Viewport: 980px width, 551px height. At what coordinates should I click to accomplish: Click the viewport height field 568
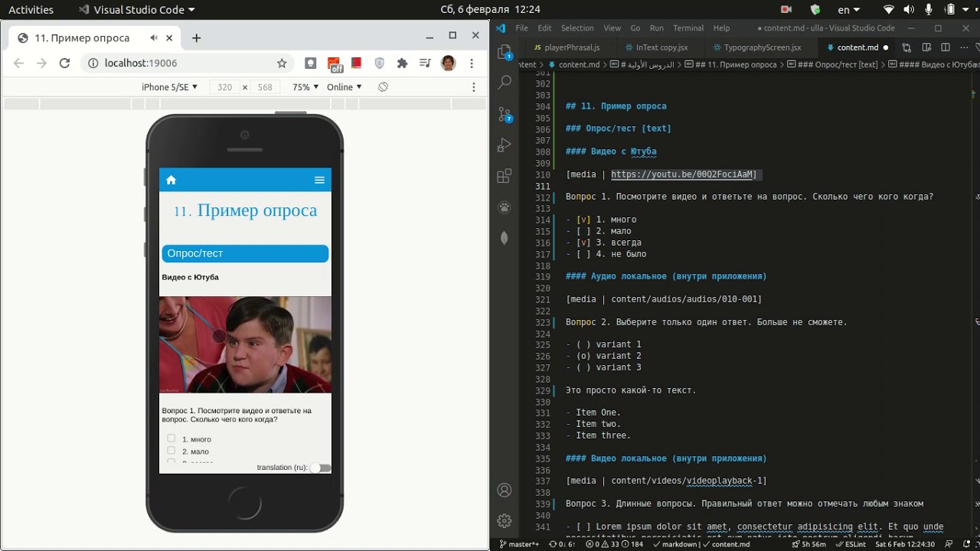(x=265, y=87)
